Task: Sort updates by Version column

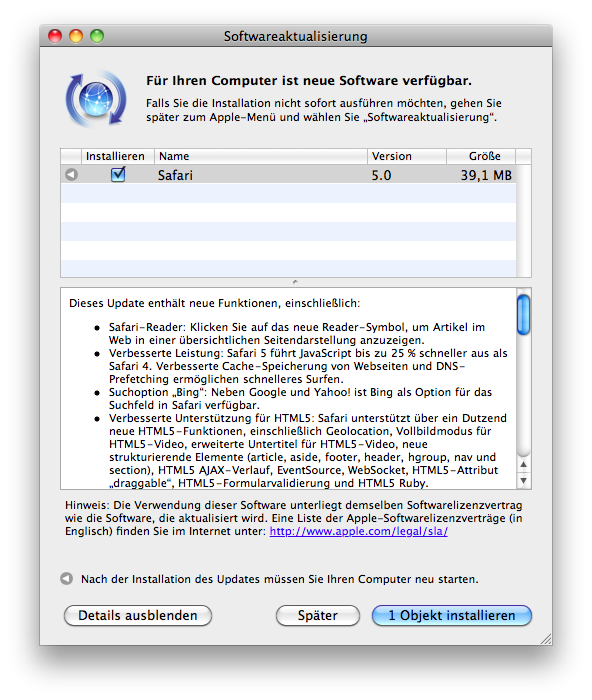Action: (x=407, y=156)
